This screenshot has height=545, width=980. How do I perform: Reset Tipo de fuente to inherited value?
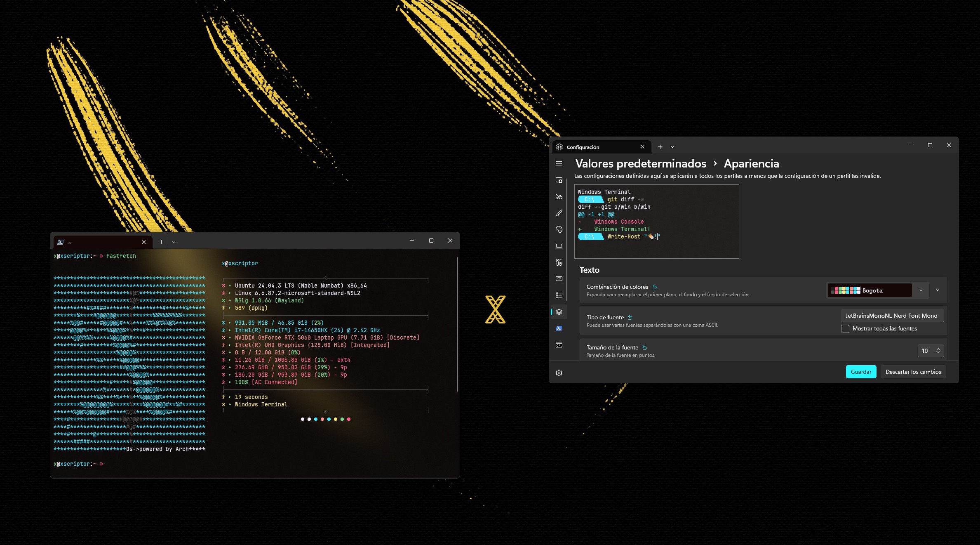pyautogui.click(x=630, y=318)
